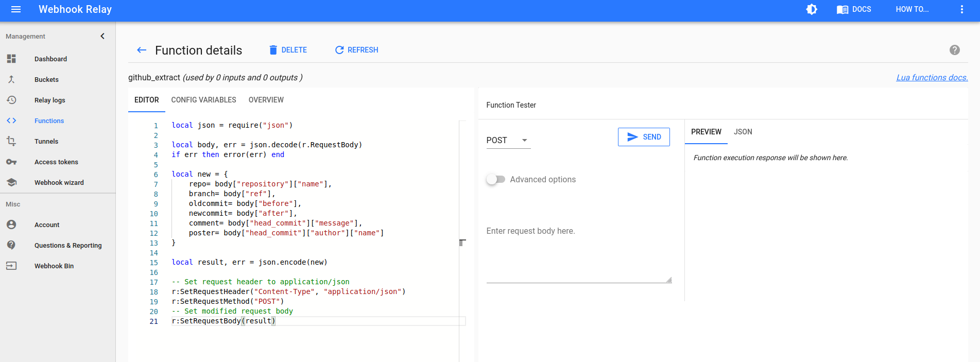Click the Webhook Relay title
Image resolution: width=980 pixels, height=362 pixels.
click(x=75, y=9)
